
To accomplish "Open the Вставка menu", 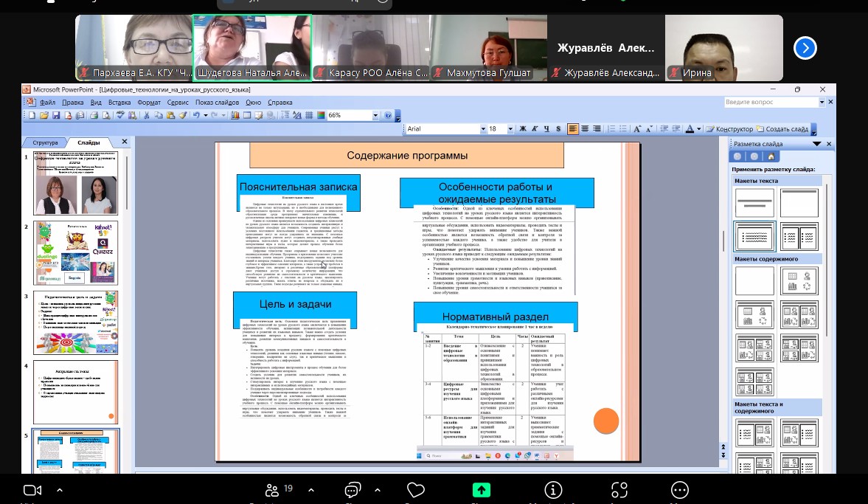I will coord(119,103).
